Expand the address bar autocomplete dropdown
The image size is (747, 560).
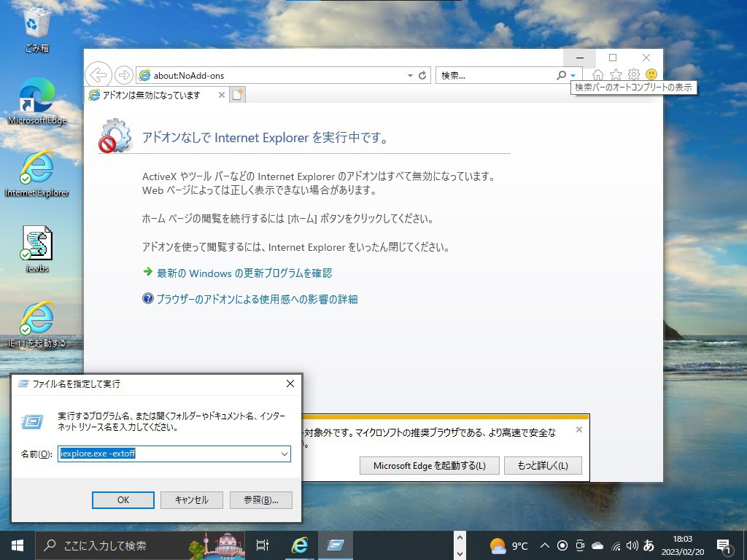[x=410, y=74]
